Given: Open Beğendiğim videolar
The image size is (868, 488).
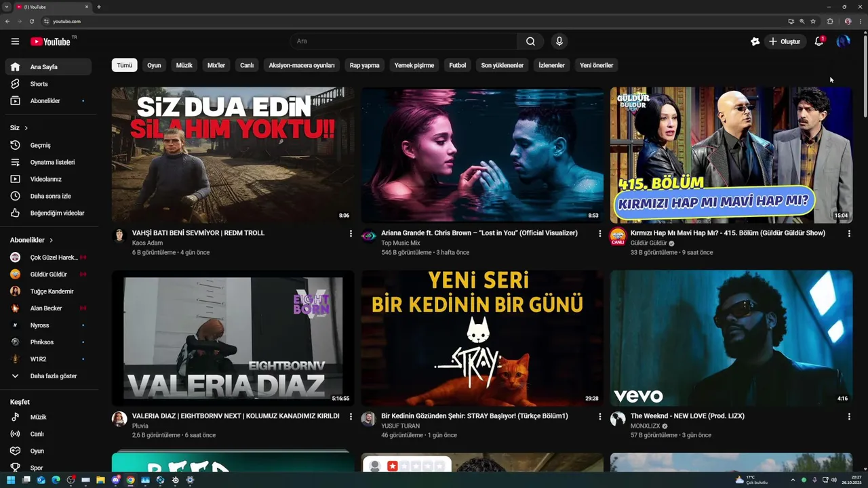Looking at the screenshot, I should [x=47, y=213].
